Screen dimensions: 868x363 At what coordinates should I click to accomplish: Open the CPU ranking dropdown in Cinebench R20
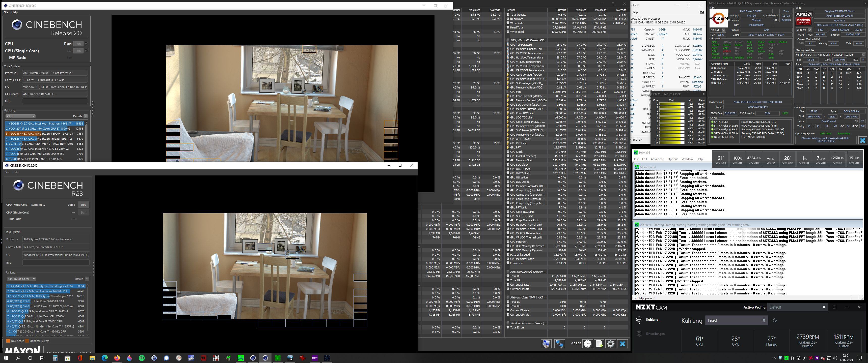[20, 116]
